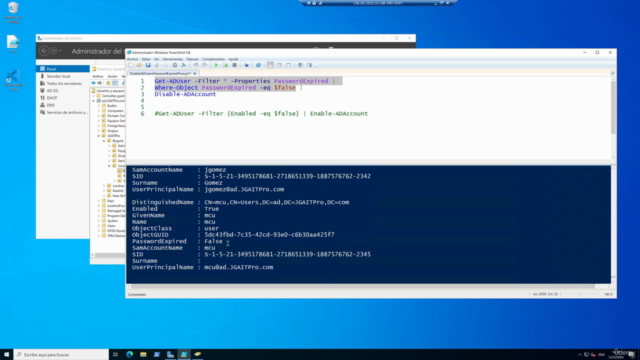Click the Disable-ADAccount line in script editor
This screenshot has height=360, width=640.
click(185, 94)
